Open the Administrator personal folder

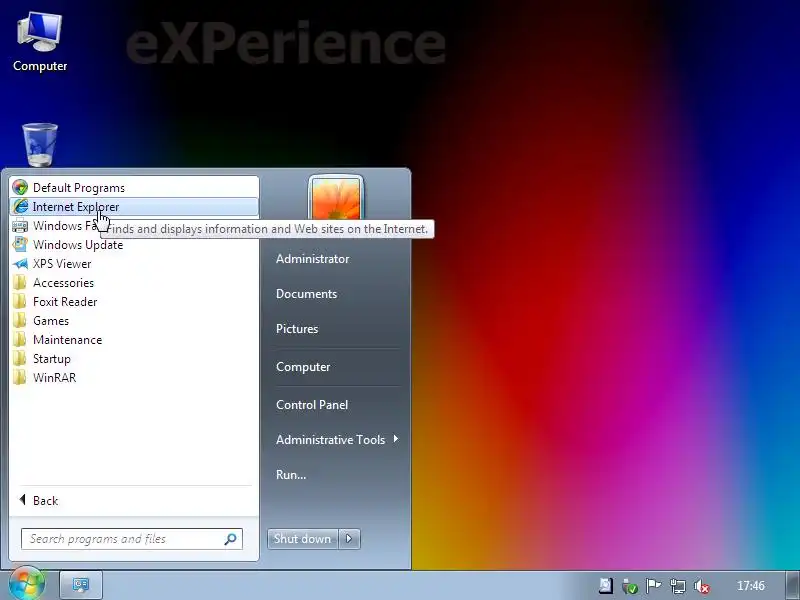click(x=313, y=259)
